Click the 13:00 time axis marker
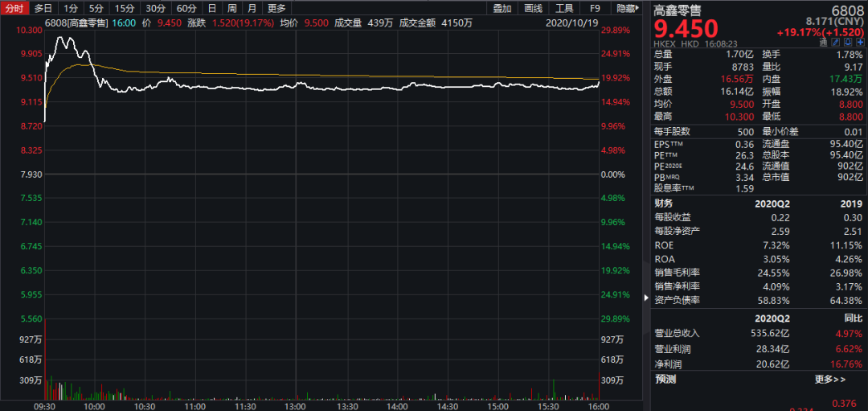This screenshot has width=868, height=411. pos(295,406)
